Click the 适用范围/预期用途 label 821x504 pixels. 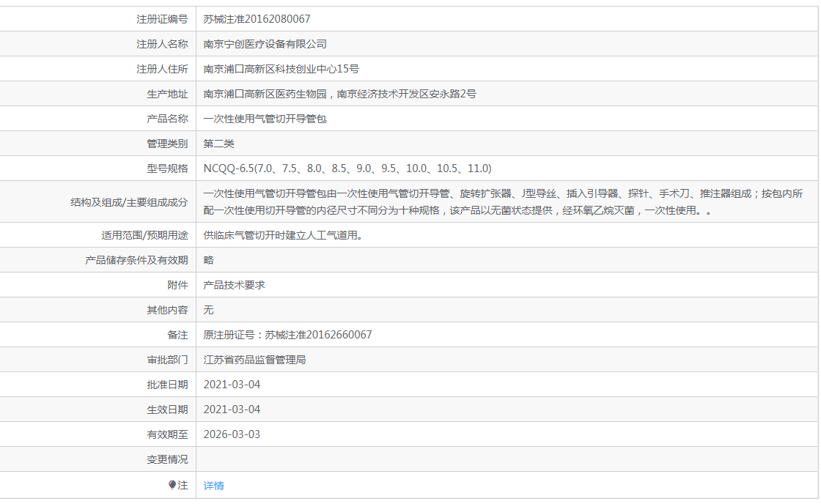pos(144,235)
